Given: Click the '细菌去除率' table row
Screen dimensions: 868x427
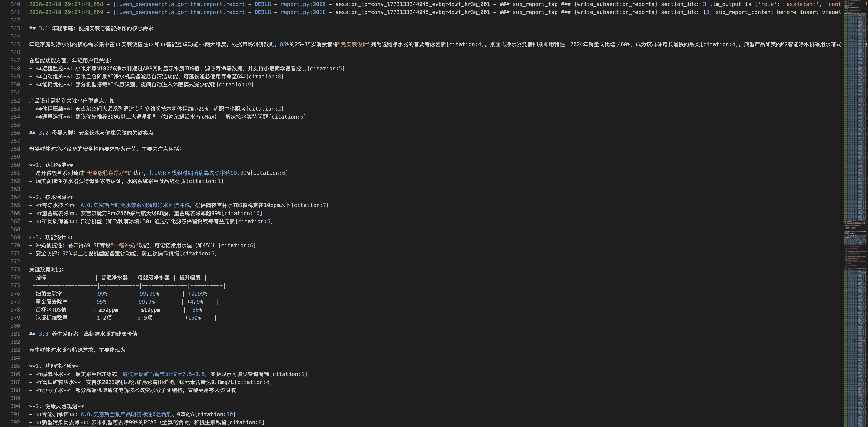Looking at the screenshot, I should tap(49, 294).
